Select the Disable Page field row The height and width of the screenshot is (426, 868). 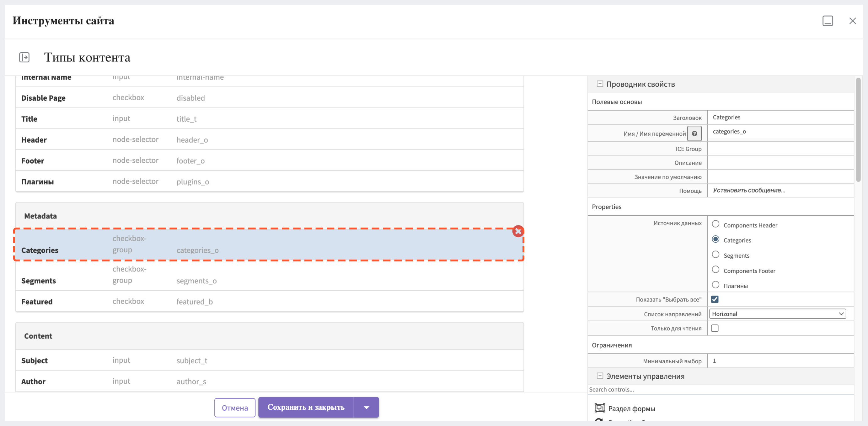[x=269, y=97]
